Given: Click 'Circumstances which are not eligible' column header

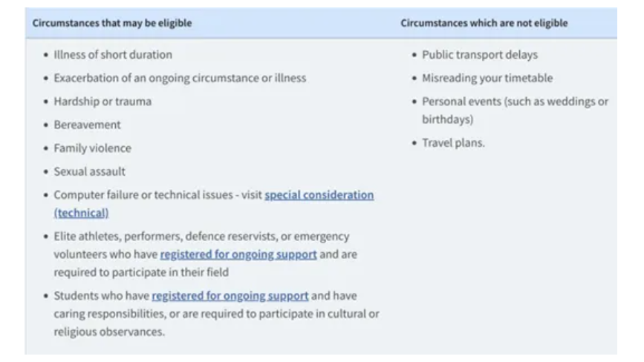Looking at the screenshot, I should pyautogui.click(x=484, y=23).
